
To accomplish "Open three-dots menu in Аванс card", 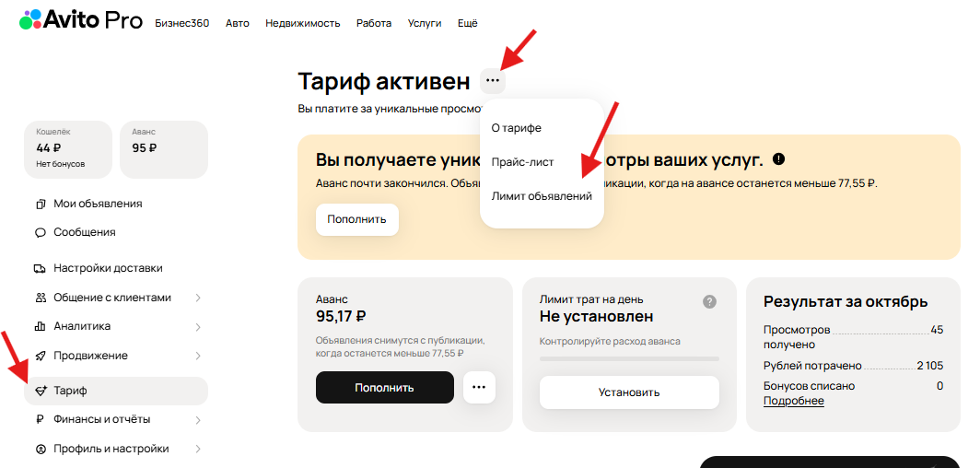I will 479,388.
